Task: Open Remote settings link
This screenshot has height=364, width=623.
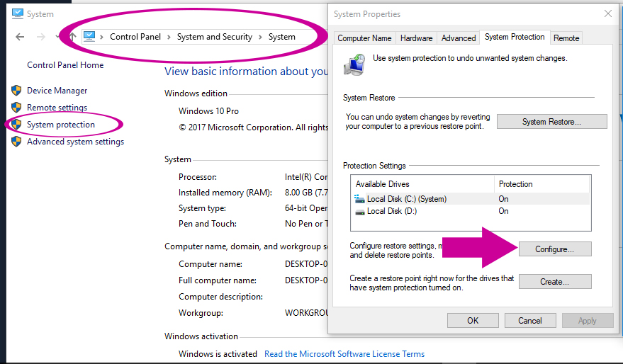Action: [x=57, y=108]
